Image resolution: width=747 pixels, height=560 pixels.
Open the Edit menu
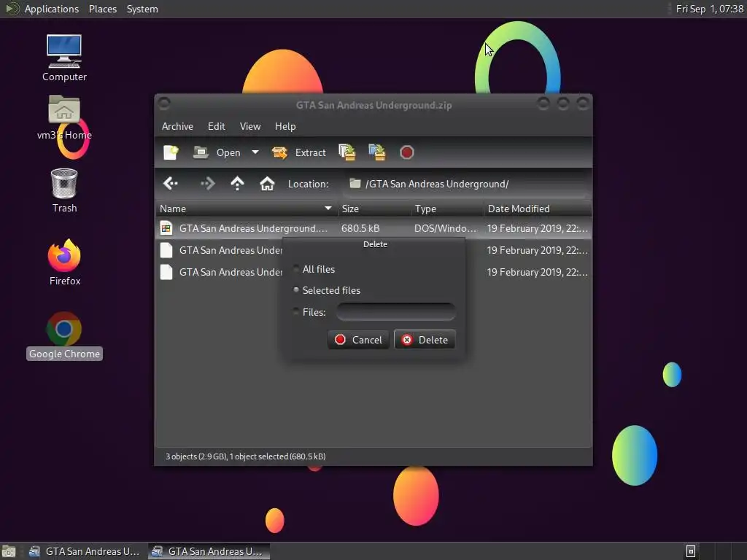coord(216,126)
